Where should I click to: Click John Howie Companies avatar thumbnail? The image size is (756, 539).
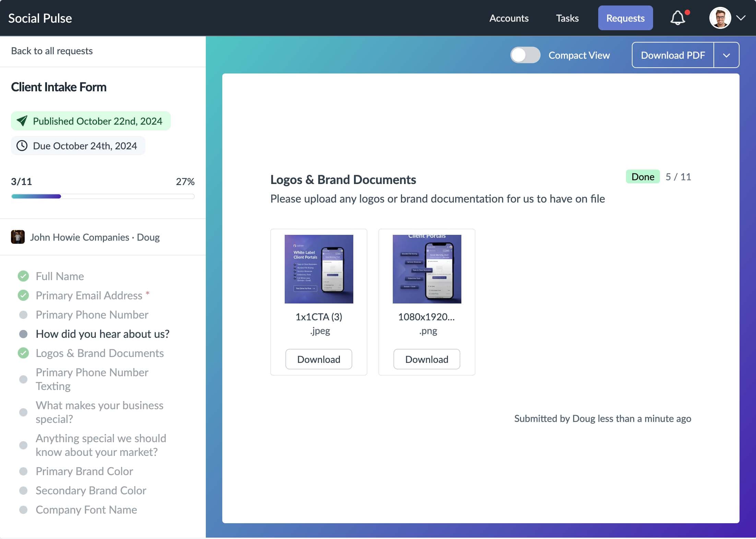17,237
